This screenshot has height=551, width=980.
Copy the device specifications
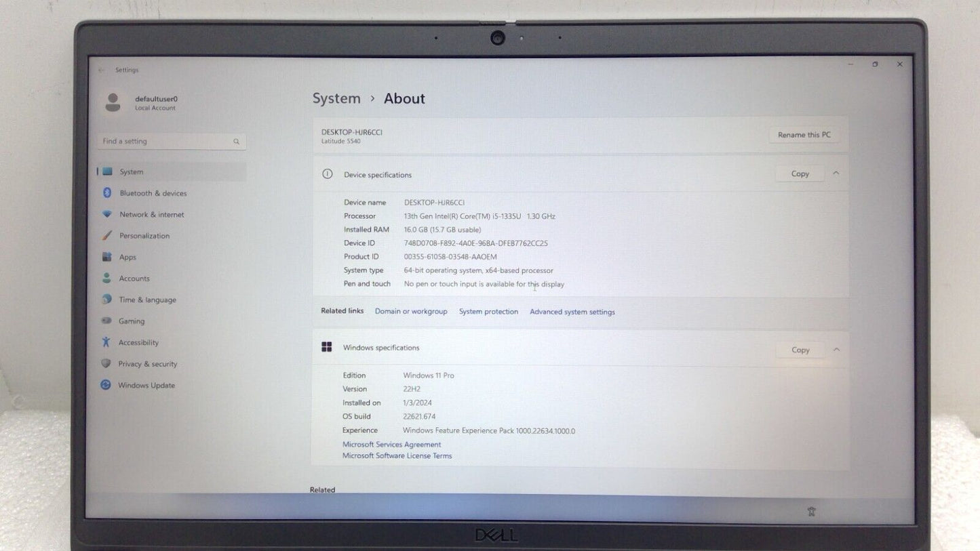[800, 174]
